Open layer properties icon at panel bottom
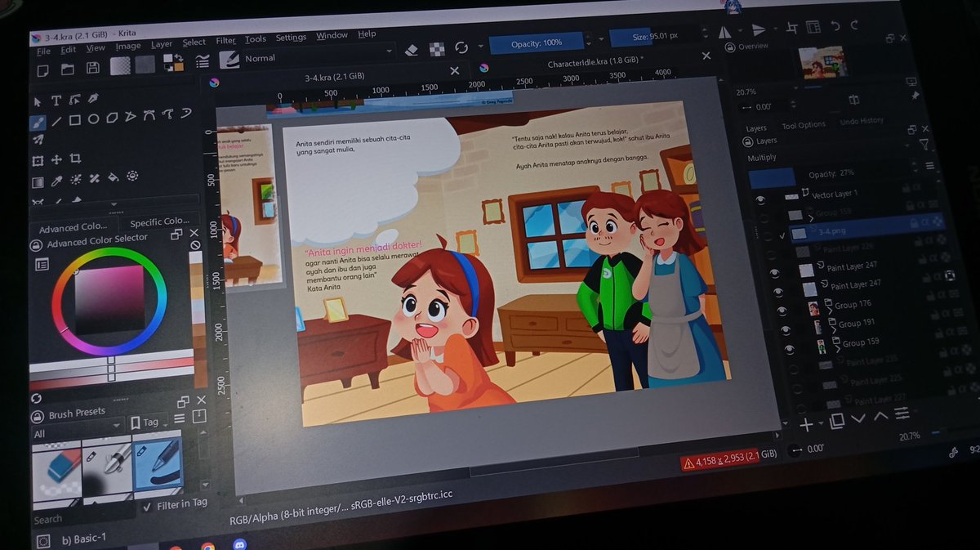The image size is (980, 550). pyautogui.click(x=902, y=414)
